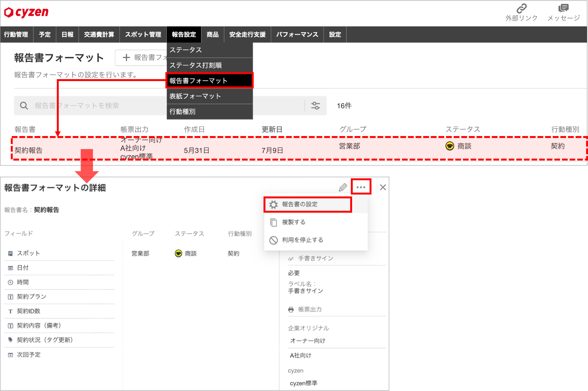This screenshot has width=588, height=391.
Task: Click the map pin icon beside スポット
Action: [x=10, y=253]
